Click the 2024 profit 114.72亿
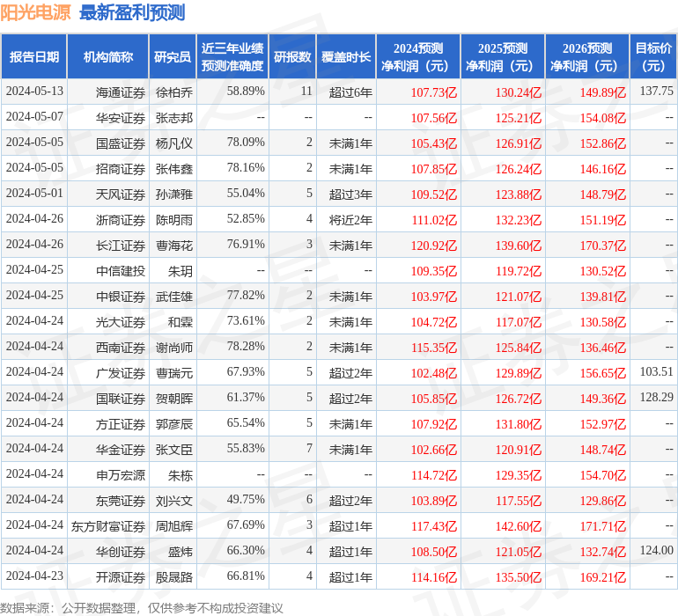Screen dimensions: 678x616 pos(434,474)
